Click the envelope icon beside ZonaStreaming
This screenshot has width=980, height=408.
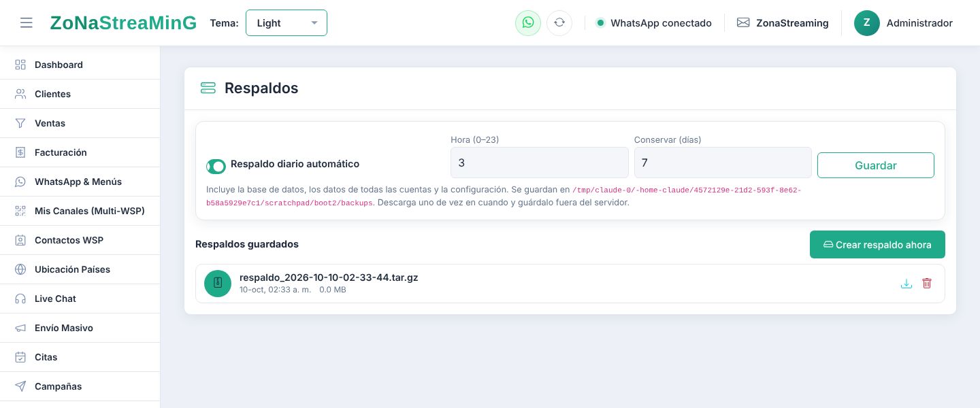pos(743,23)
